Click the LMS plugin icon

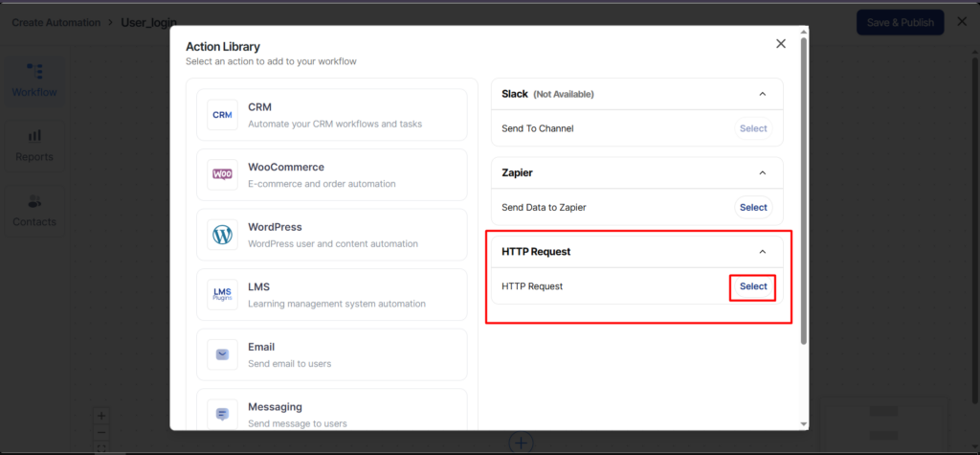[222, 295]
